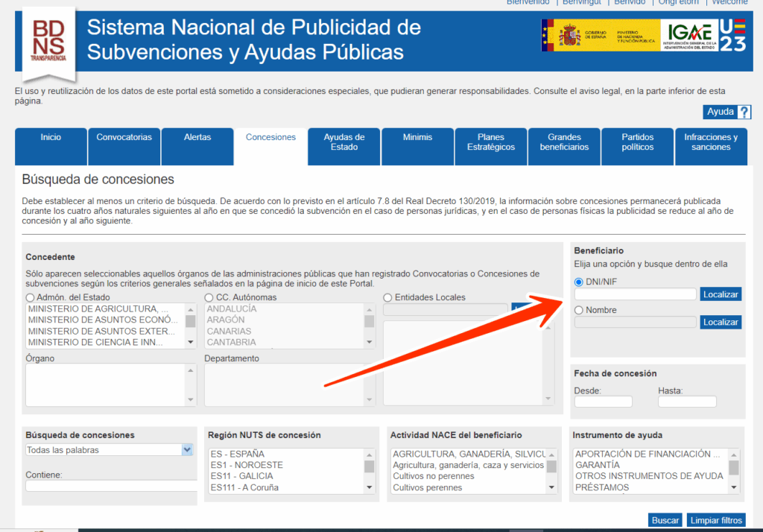Image resolution: width=763 pixels, height=532 pixels.
Task: Open the Ayudas de Estado tab
Action: pos(344,147)
